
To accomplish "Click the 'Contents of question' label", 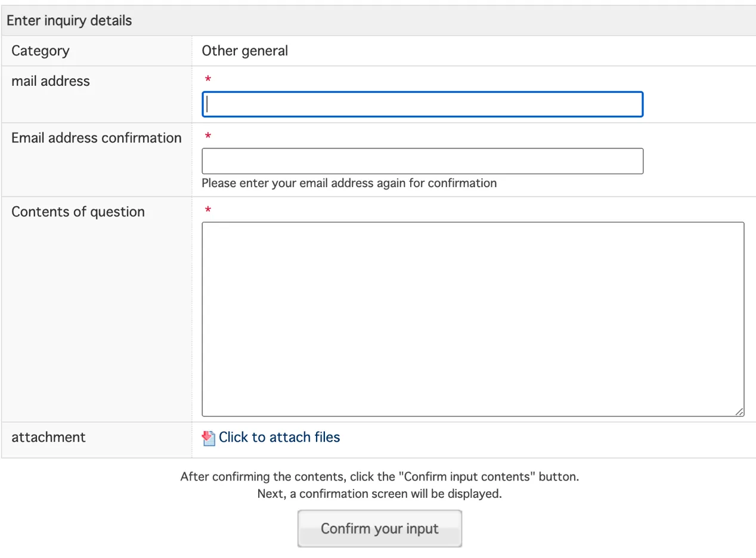I will [x=78, y=212].
